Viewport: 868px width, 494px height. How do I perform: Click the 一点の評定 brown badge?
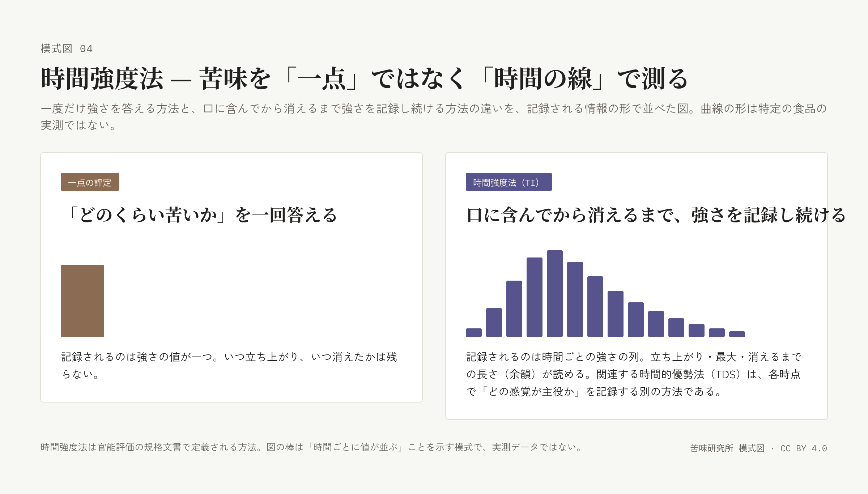90,182
